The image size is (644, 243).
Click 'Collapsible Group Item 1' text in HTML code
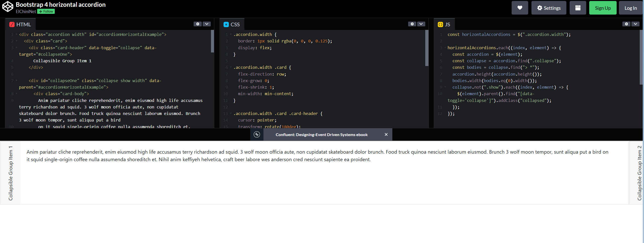(x=62, y=61)
